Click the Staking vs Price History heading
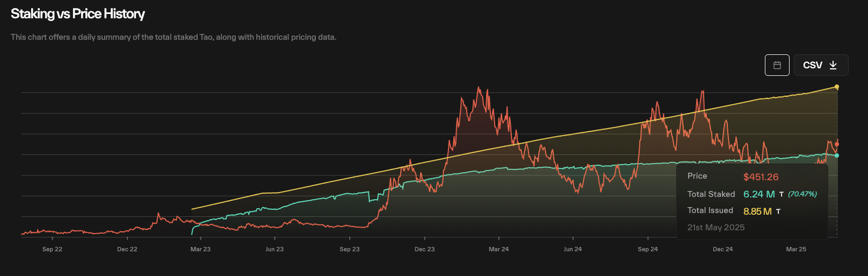This screenshot has height=276, width=868. point(78,14)
